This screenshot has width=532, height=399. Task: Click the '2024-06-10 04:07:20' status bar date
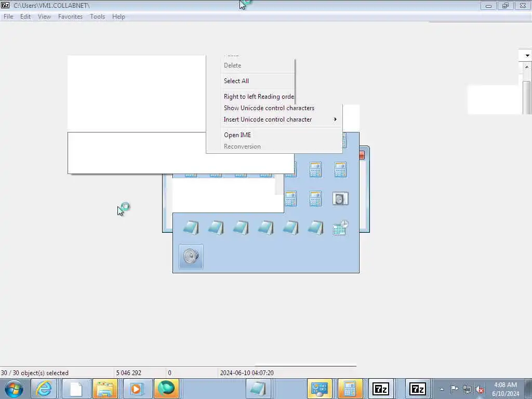coord(247,373)
